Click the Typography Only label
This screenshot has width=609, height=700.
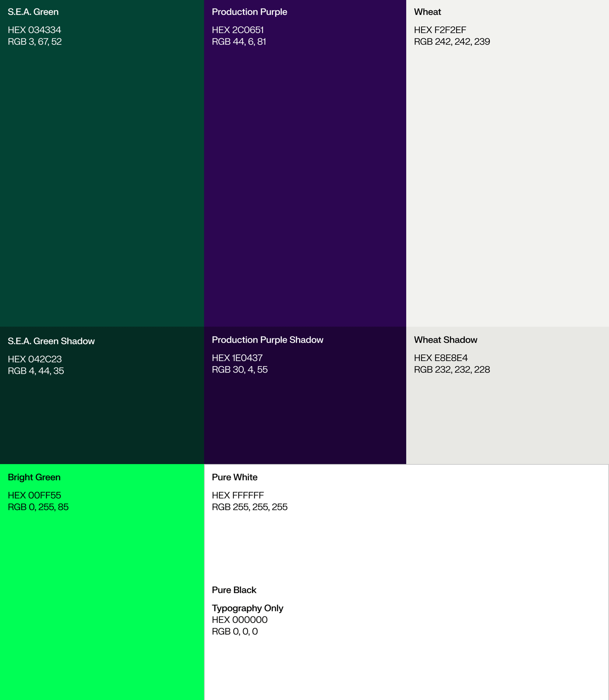pos(247,608)
